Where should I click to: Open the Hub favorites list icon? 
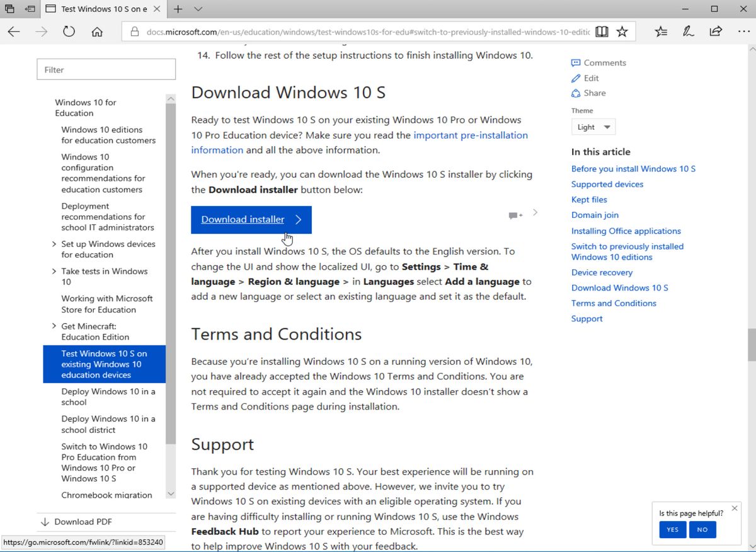click(660, 31)
